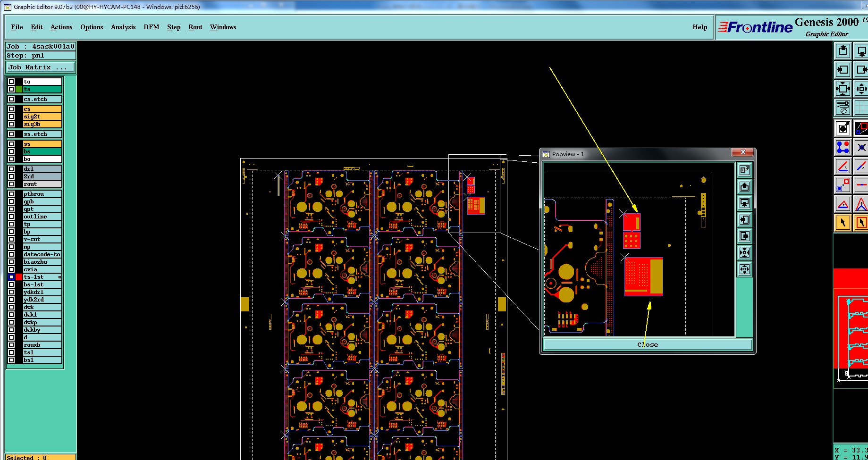Toggle checkbox for layer ts-1st
Image resolution: width=868 pixels, height=460 pixels.
[x=11, y=277]
